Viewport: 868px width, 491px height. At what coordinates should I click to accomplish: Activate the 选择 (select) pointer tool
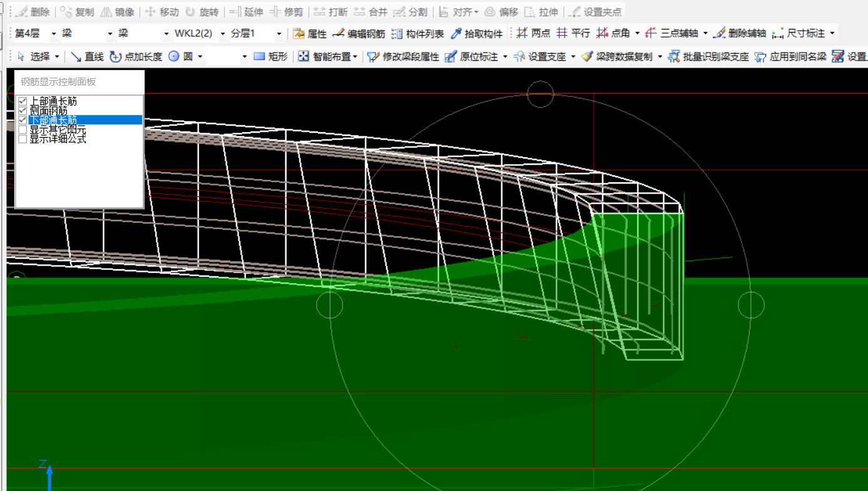coord(34,56)
